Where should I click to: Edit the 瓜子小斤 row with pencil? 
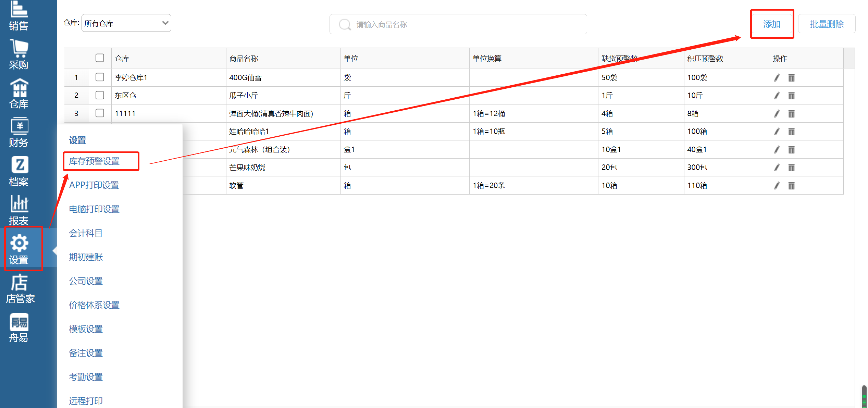click(777, 96)
